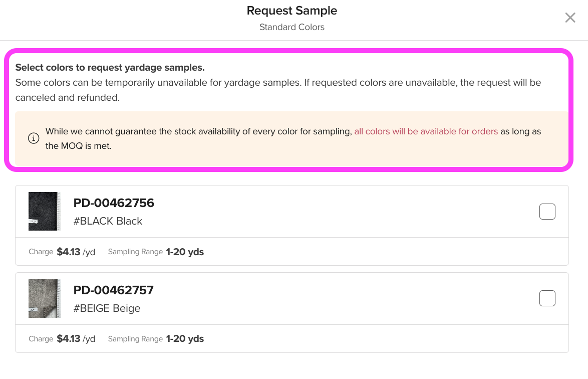Open the black fabric swatch thumbnail
The image size is (588, 379).
point(44,211)
